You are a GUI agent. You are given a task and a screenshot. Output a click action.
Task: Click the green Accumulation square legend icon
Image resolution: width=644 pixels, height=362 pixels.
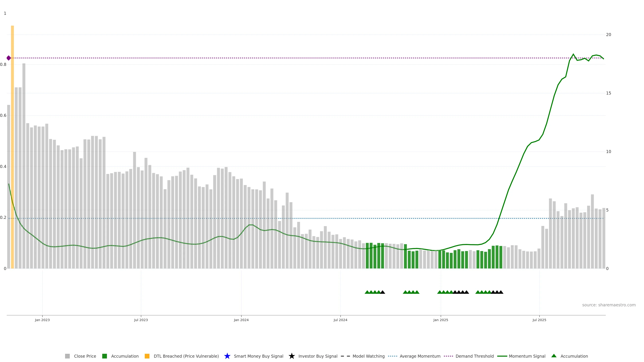point(104,356)
